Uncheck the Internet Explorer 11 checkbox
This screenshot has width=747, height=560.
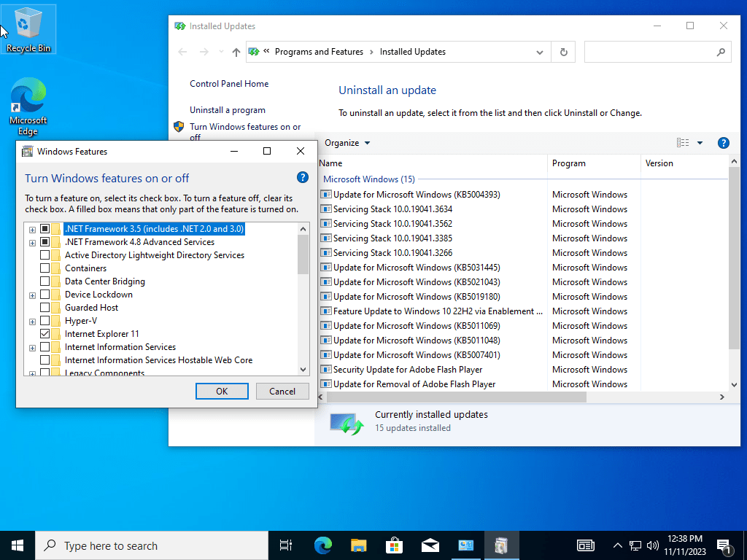tap(44, 334)
